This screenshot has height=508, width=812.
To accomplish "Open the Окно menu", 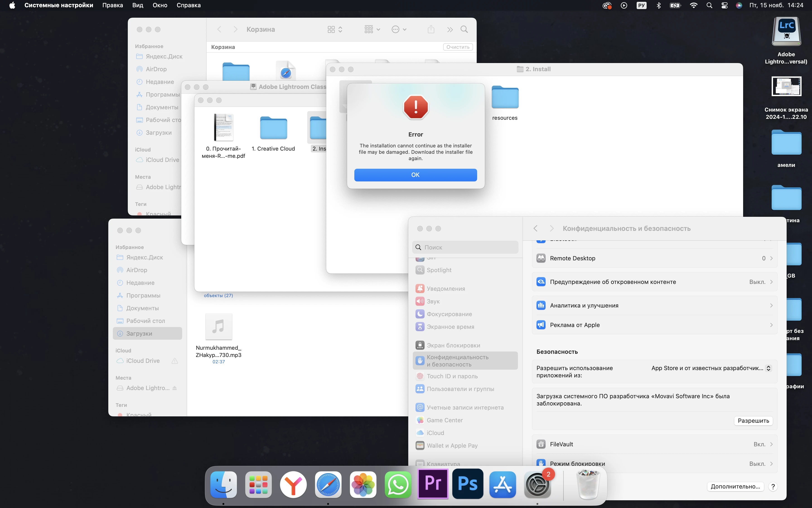I will click(160, 5).
